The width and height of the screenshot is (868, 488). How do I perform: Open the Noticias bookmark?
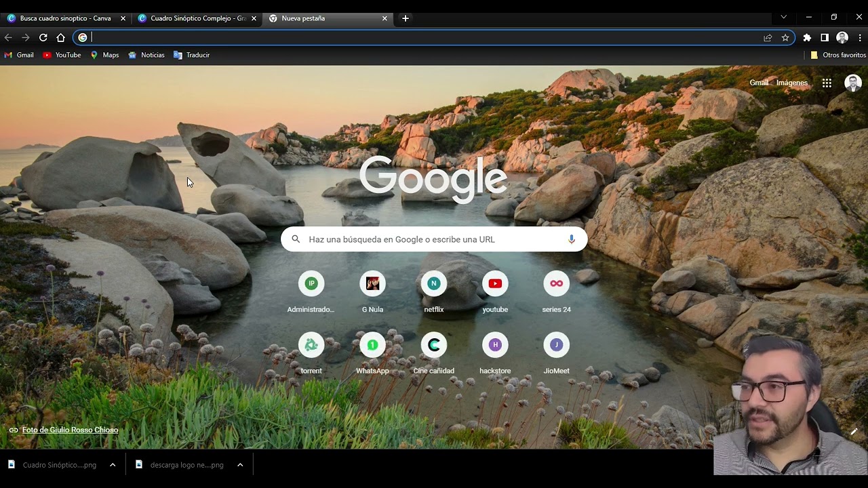tap(146, 55)
